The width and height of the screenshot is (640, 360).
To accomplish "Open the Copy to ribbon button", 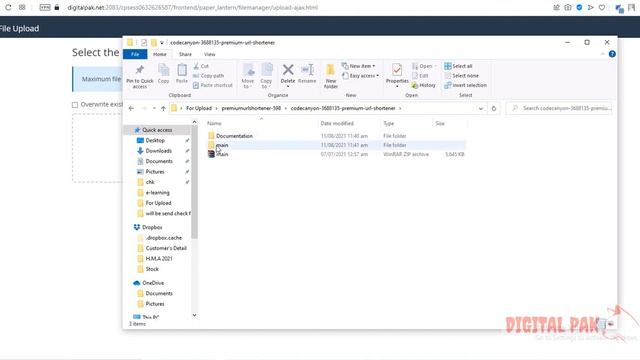I will click(266, 76).
